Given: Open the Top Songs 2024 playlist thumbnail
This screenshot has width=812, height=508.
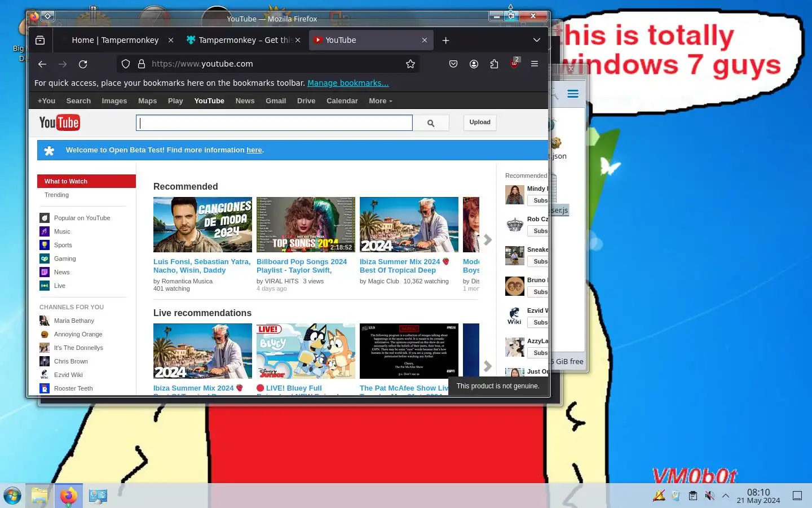Looking at the screenshot, I should coord(306,225).
